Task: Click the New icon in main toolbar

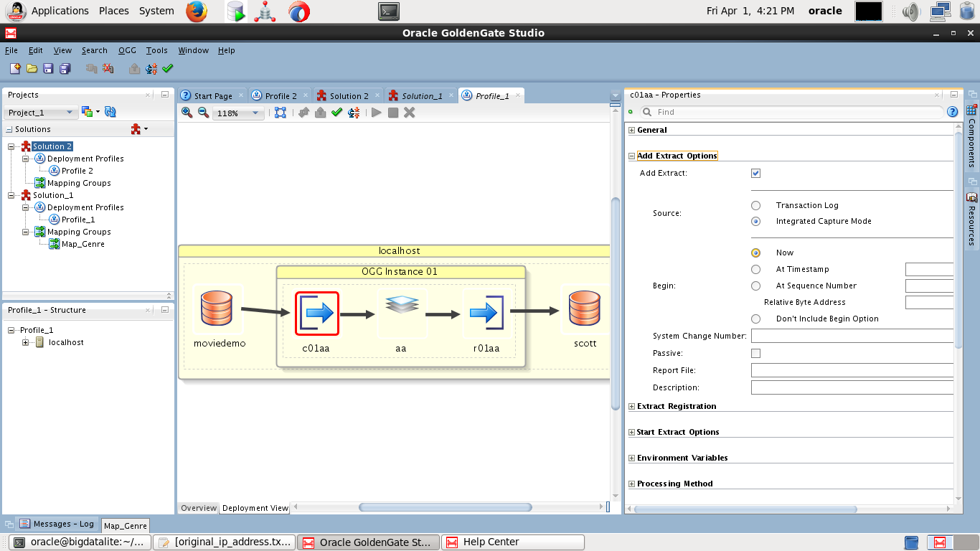Action: pos(15,68)
